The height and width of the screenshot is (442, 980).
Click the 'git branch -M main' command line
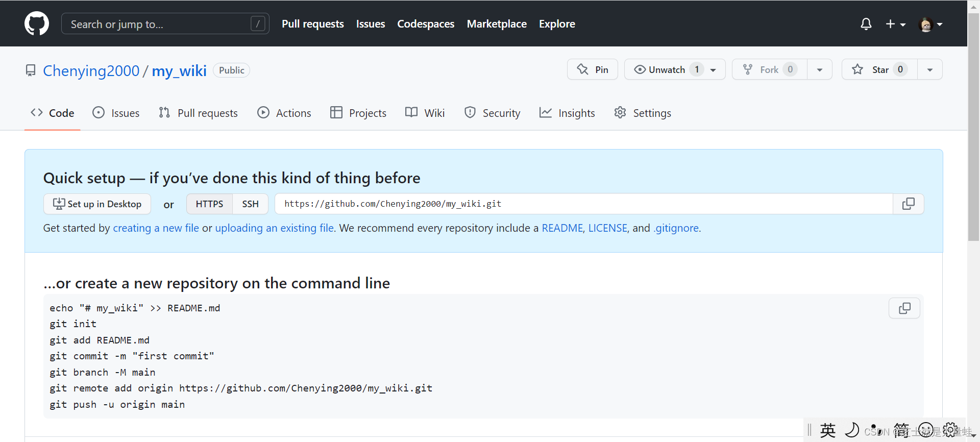[x=102, y=372]
